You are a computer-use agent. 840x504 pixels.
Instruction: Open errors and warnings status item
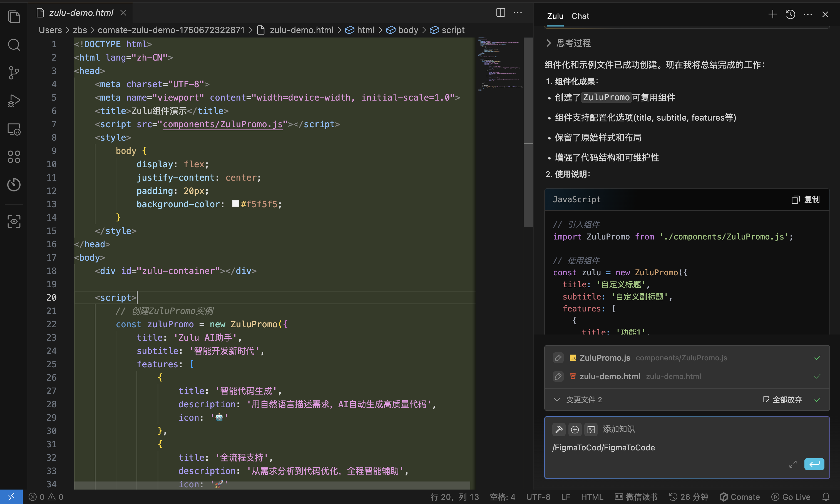pos(46,497)
